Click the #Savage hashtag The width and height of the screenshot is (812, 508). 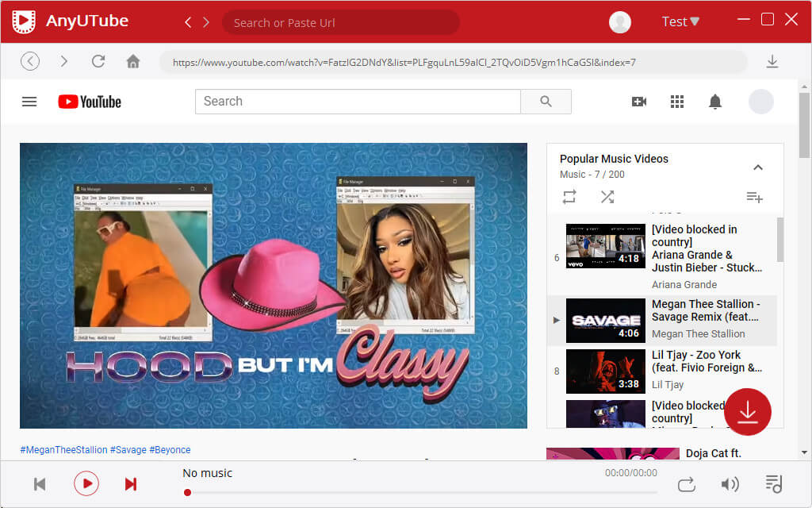[128, 450]
